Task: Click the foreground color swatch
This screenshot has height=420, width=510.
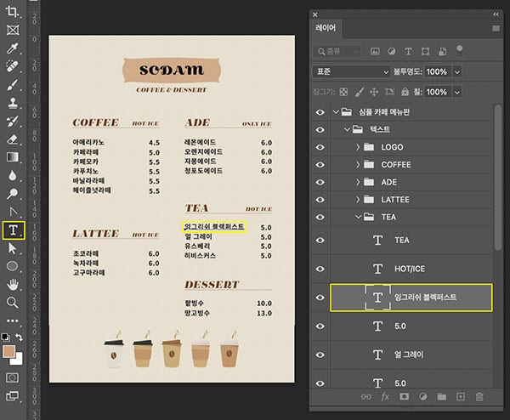Action: point(9,351)
